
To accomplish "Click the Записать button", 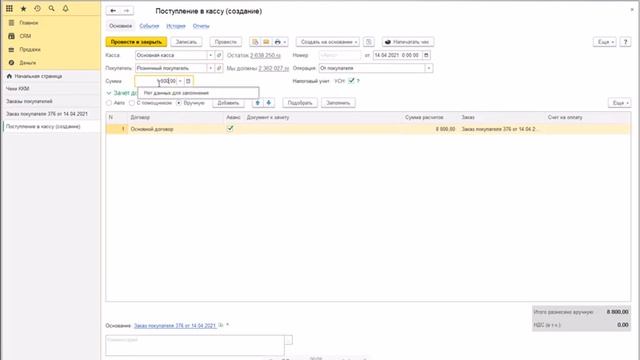I will [186, 42].
